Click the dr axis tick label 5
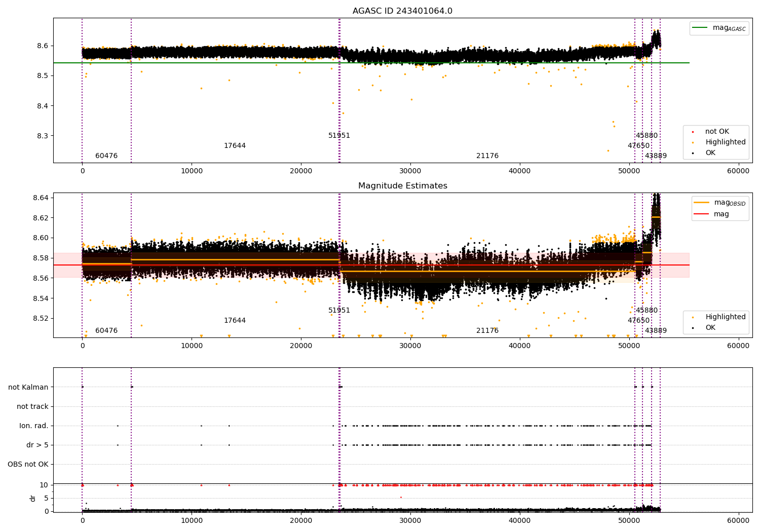This screenshot has height=532, width=760. (47, 498)
